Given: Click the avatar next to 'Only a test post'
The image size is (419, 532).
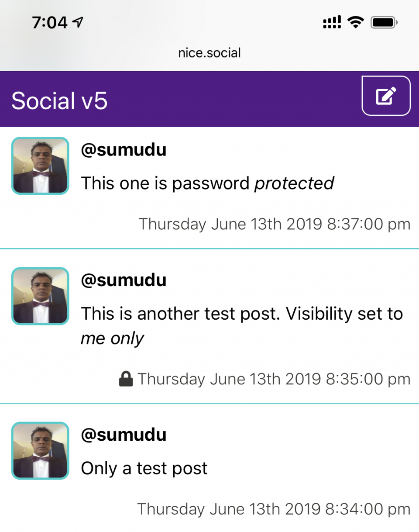Looking at the screenshot, I should tap(40, 450).
